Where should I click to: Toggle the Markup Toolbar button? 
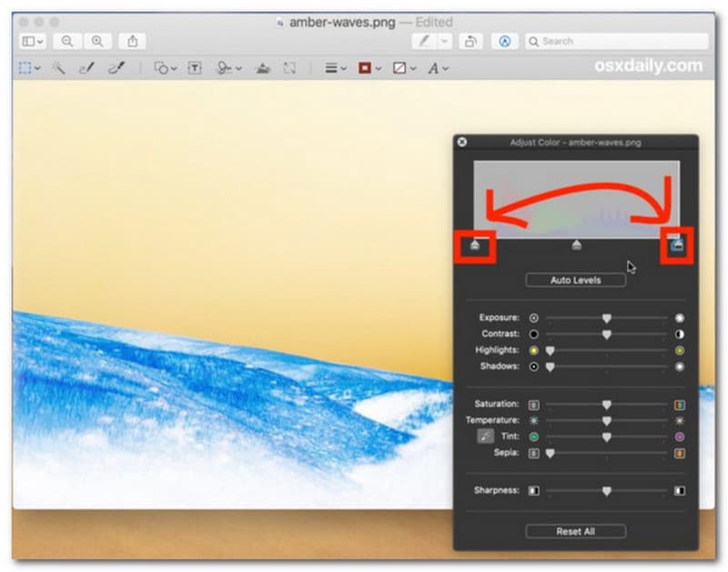(x=505, y=41)
